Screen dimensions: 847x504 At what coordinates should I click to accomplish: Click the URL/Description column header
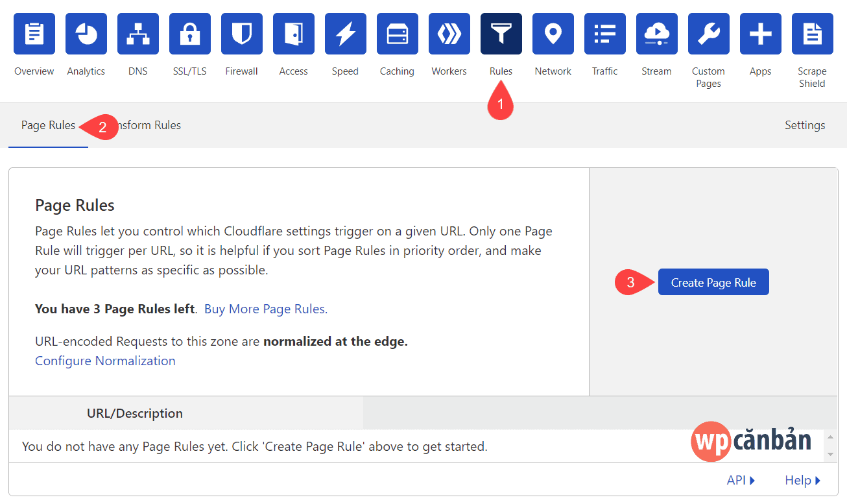tap(135, 413)
